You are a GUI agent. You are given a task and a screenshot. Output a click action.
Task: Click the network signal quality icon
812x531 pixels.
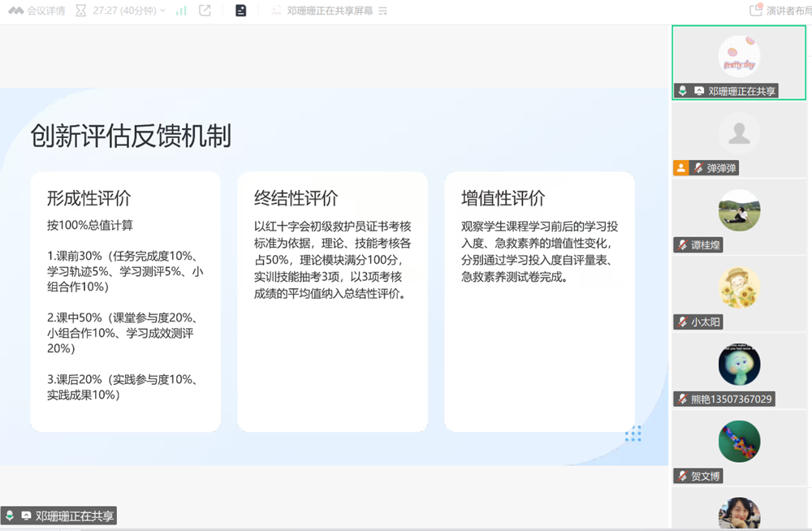click(181, 11)
